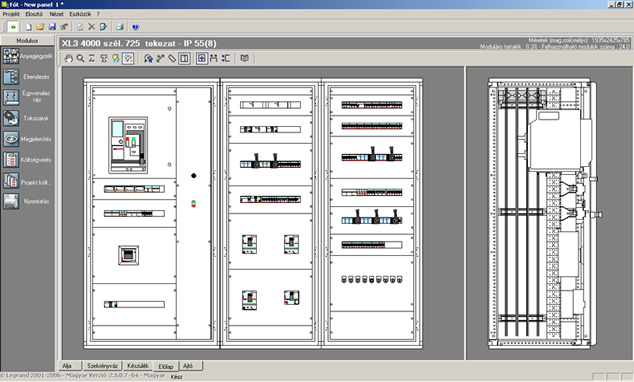Open the Projekt költ... module

coord(27,181)
